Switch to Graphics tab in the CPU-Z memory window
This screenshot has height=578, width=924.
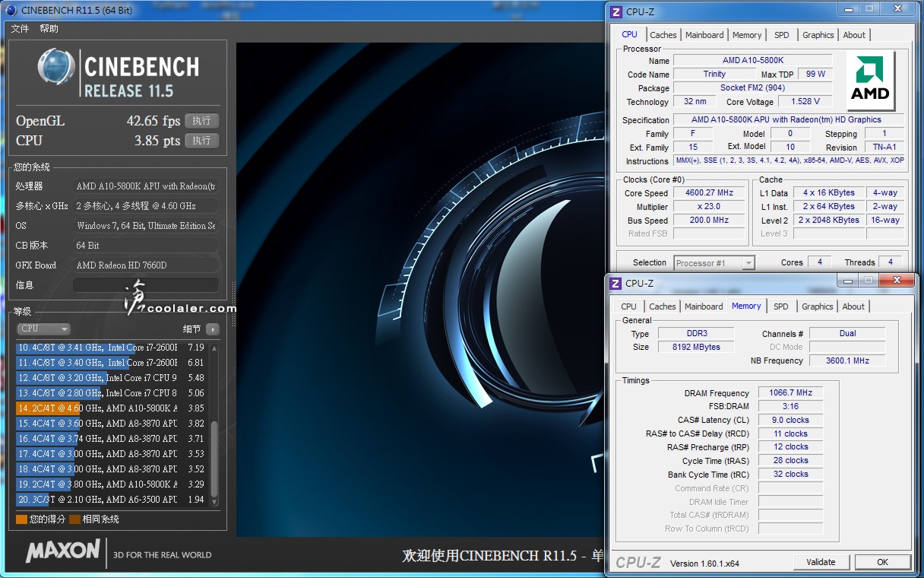(x=818, y=306)
